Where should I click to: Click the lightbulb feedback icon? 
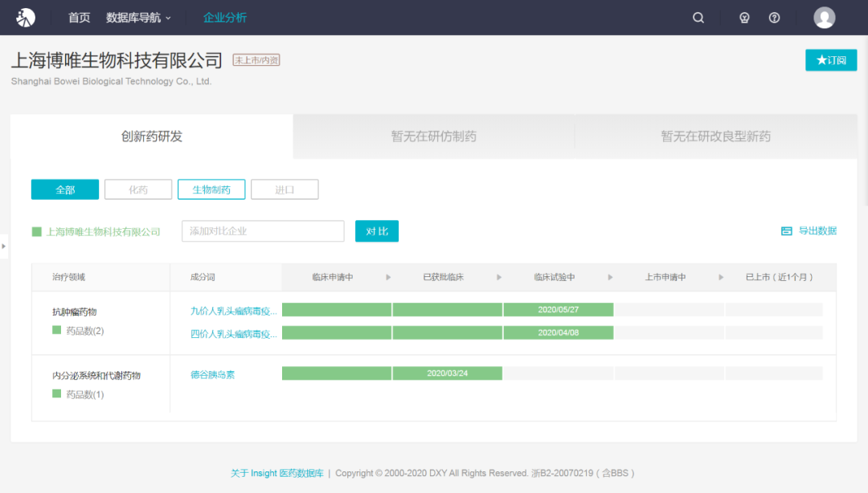744,18
